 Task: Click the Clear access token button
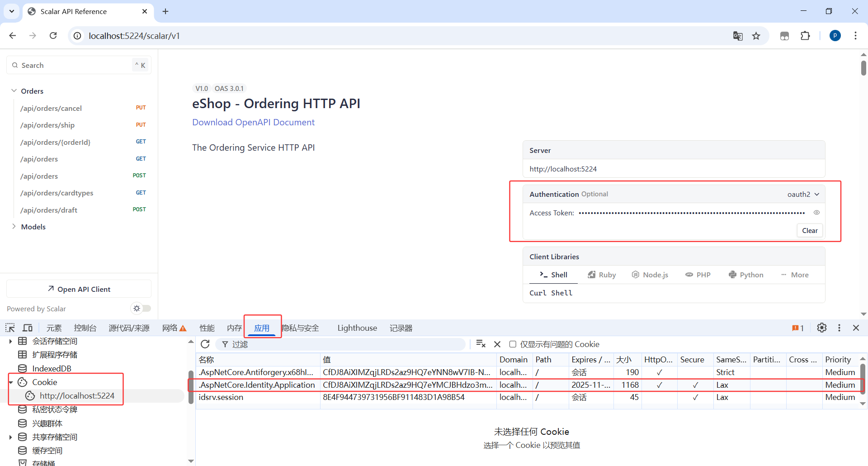(x=810, y=230)
